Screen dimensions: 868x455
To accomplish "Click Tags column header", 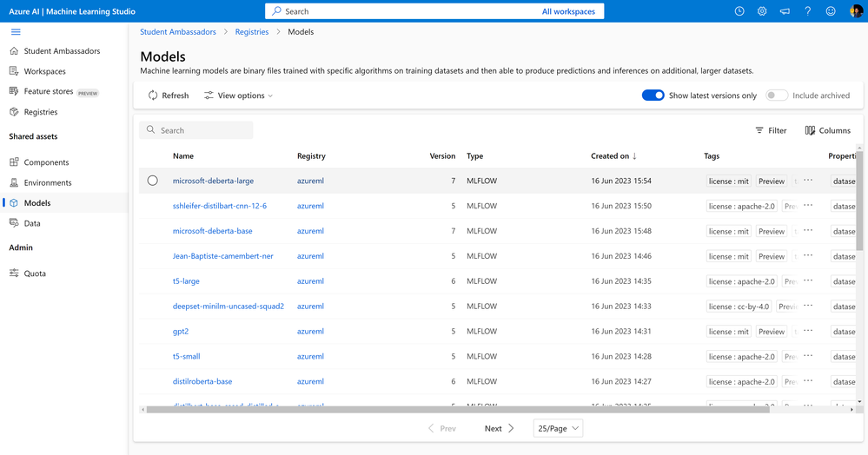I will point(712,156).
